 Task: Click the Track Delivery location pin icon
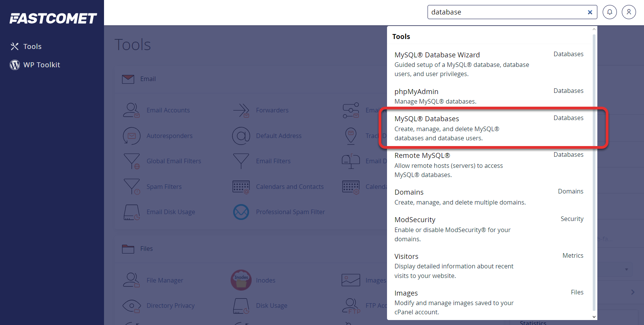pyautogui.click(x=351, y=136)
